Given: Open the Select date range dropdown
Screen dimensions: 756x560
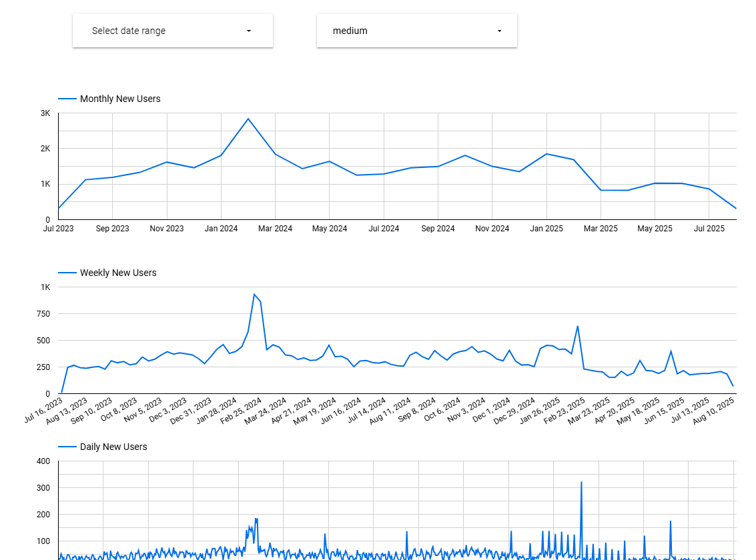Looking at the screenshot, I should coord(172,31).
